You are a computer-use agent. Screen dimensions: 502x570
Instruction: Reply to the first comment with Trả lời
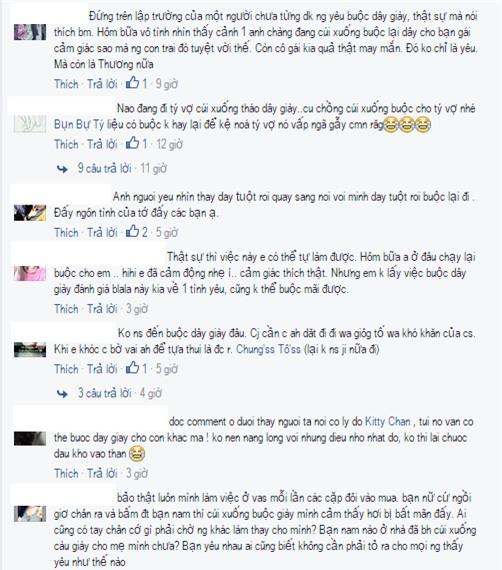102,84
